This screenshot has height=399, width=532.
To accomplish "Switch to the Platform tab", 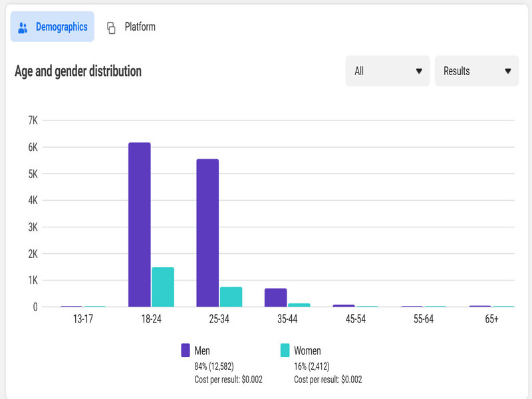I will pyautogui.click(x=140, y=27).
